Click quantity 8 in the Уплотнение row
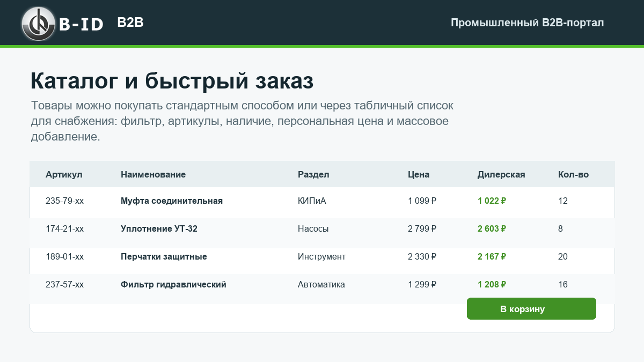 pos(560,229)
